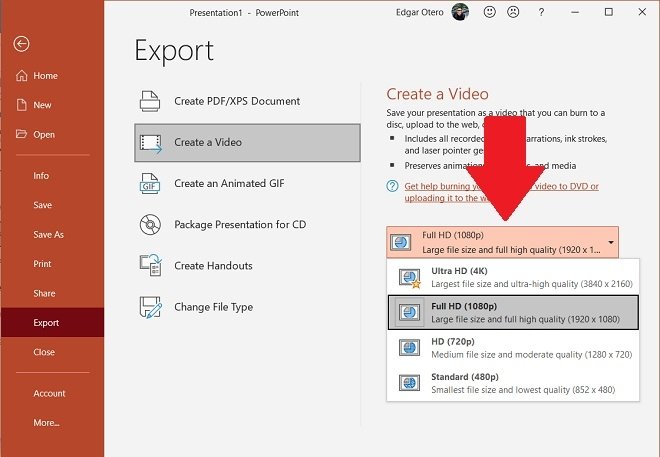Image resolution: width=660 pixels, height=457 pixels.
Task: Click the Home house icon in sidebar
Action: pos(21,76)
